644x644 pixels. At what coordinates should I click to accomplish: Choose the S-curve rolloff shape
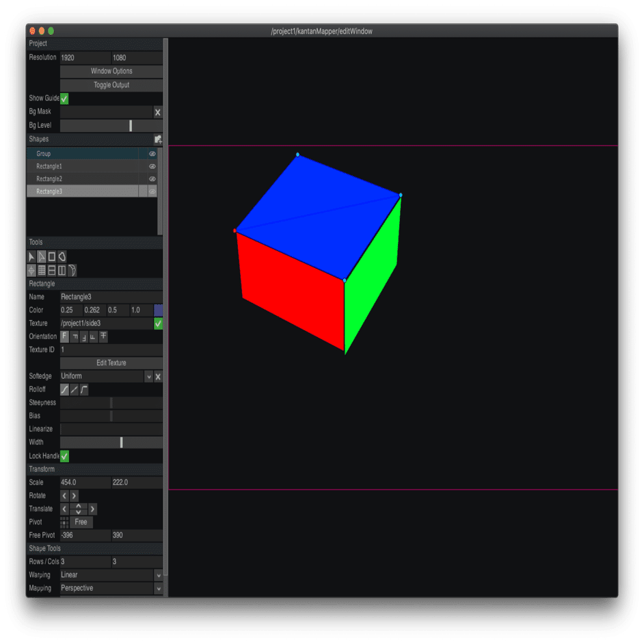[64, 390]
